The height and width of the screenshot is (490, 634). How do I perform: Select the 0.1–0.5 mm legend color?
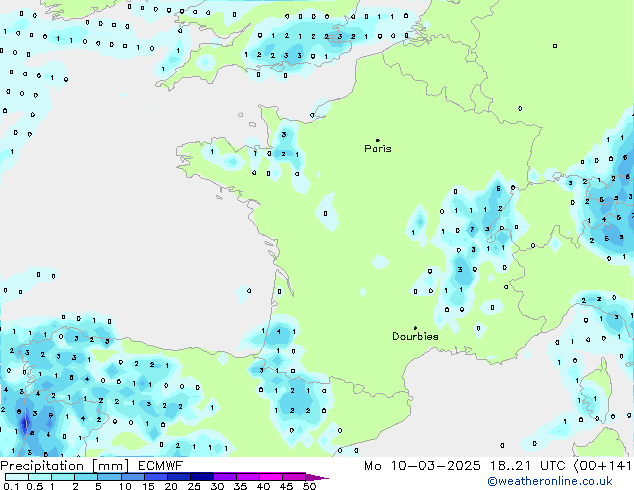point(17,477)
